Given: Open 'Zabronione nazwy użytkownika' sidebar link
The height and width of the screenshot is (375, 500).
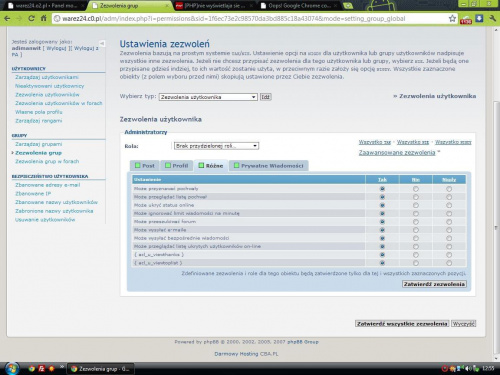Looking at the screenshot, I should (x=54, y=211).
